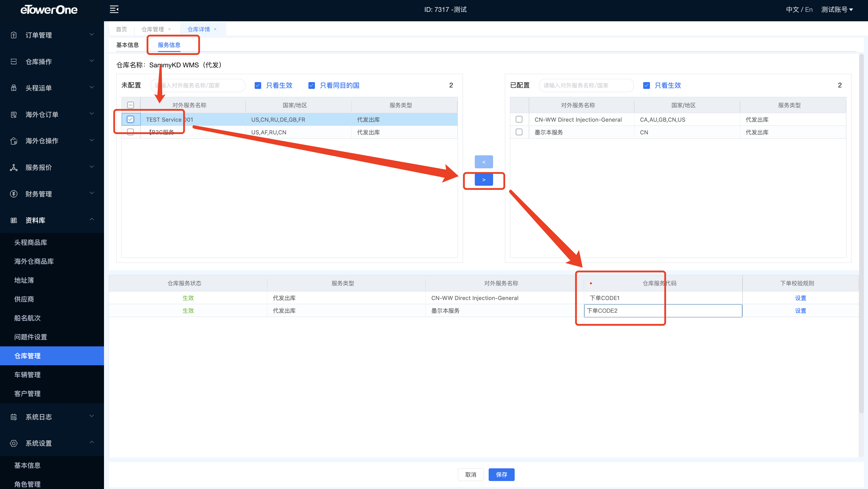Expand the 仓库操作 menu chevron
Viewport: 868px width, 489px height.
pyautogui.click(x=92, y=61)
